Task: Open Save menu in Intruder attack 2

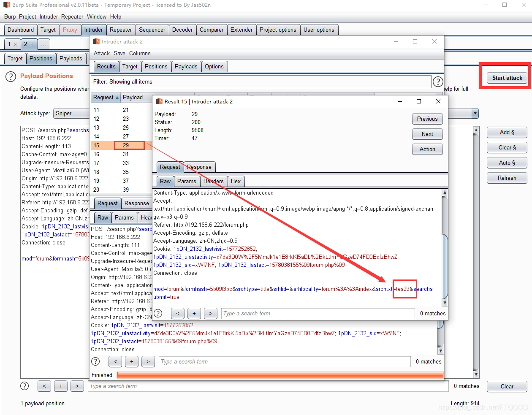Action: point(119,54)
